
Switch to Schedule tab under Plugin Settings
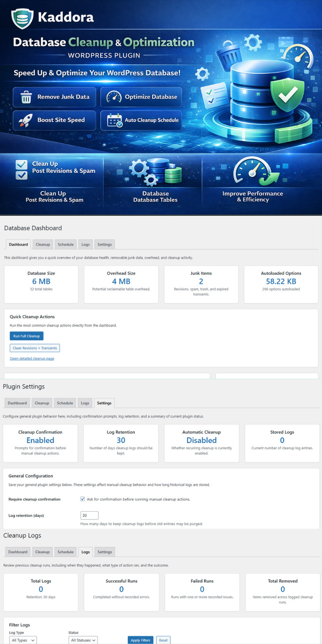(65, 403)
